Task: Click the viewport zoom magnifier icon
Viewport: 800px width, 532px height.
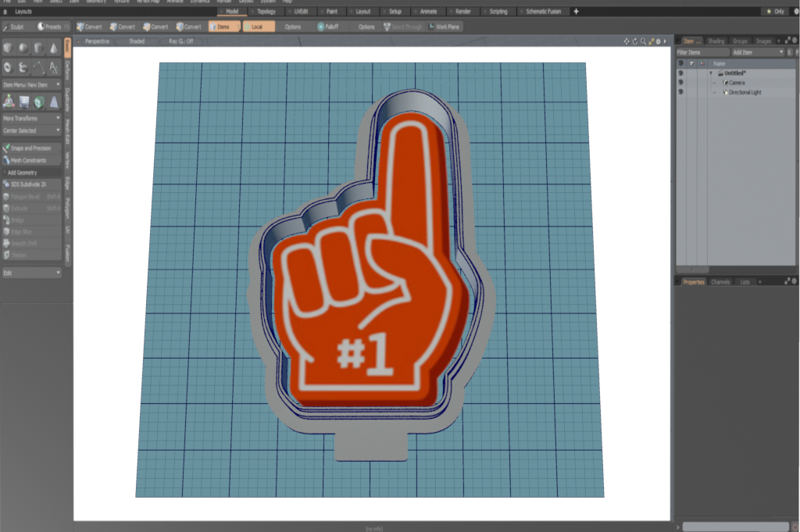Action: [x=643, y=41]
